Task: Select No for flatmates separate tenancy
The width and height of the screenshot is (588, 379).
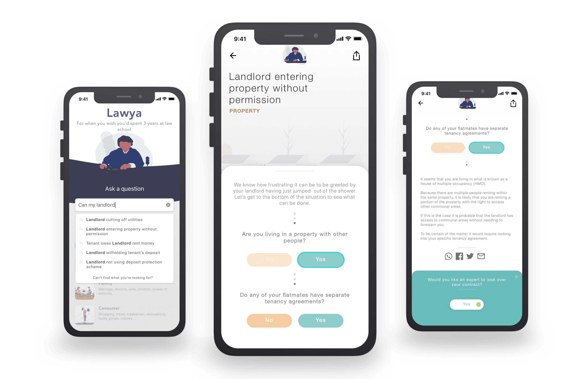Action: [x=269, y=320]
